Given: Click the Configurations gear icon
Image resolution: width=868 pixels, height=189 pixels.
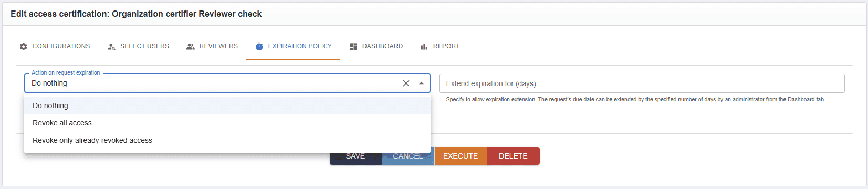Looking at the screenshot, I should point(23,46).
